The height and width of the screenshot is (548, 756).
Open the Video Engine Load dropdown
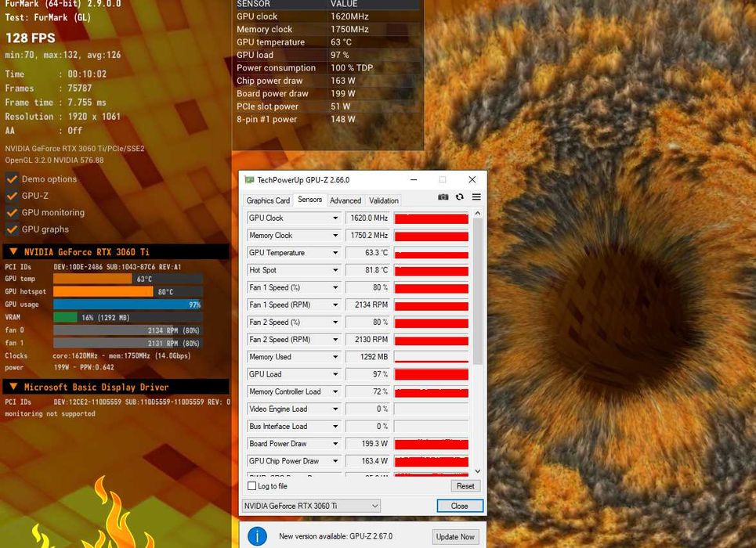click(x=335, y=409)
